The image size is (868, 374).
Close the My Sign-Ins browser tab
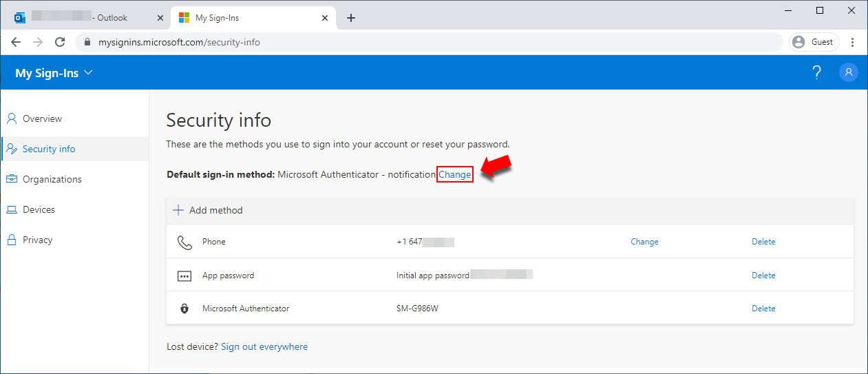[324, 18]
